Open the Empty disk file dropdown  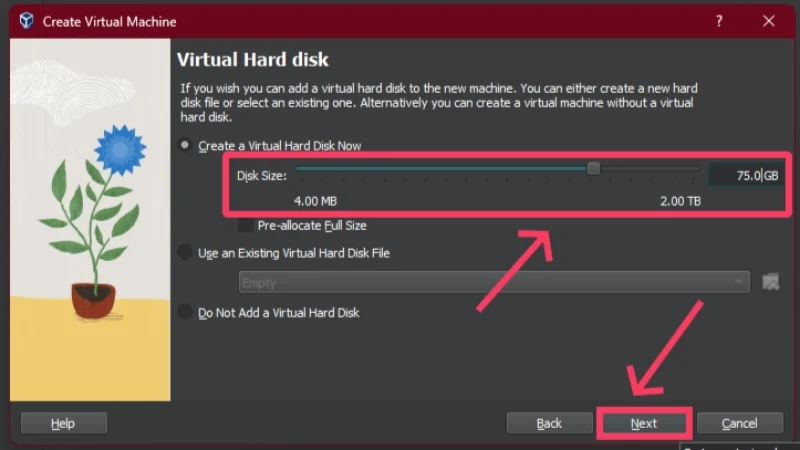[x=494, y=282]
